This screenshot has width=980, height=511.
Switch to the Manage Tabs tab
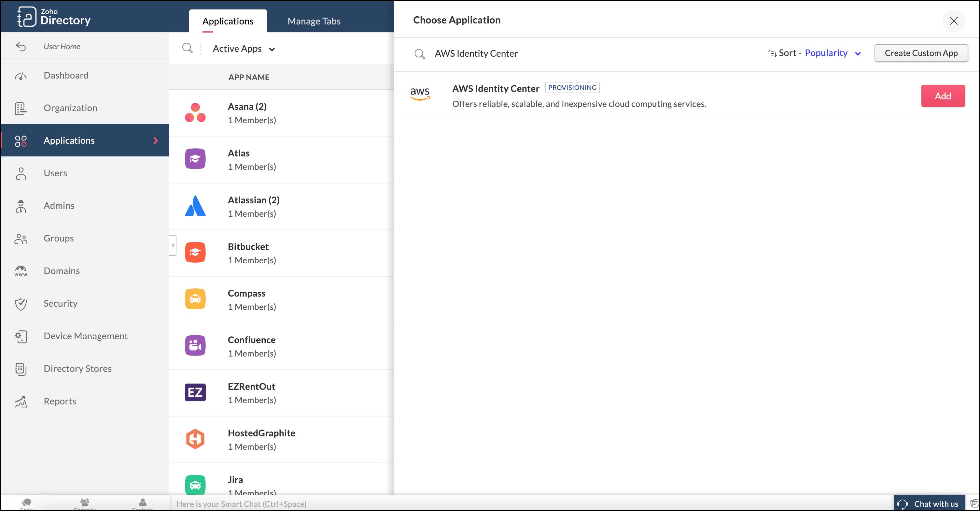(314, 21)
